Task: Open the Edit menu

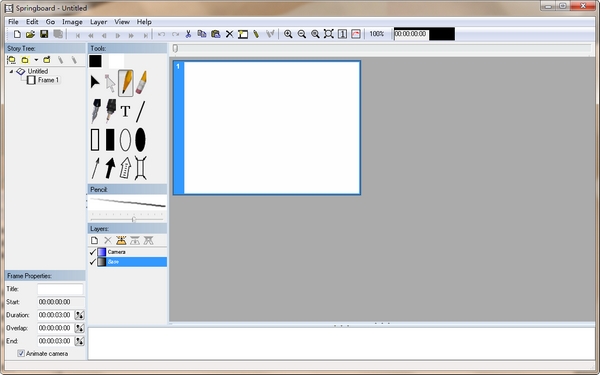Action: click(32, 22)
